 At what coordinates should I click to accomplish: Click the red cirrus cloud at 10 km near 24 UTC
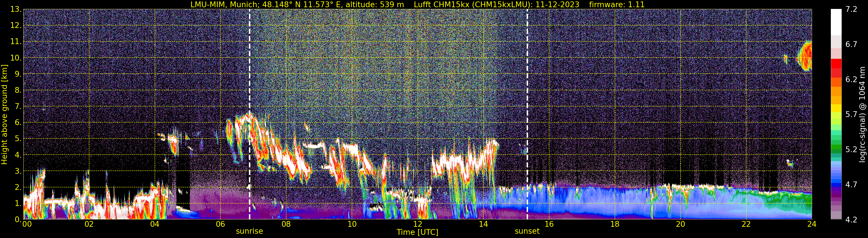(805, 56)
